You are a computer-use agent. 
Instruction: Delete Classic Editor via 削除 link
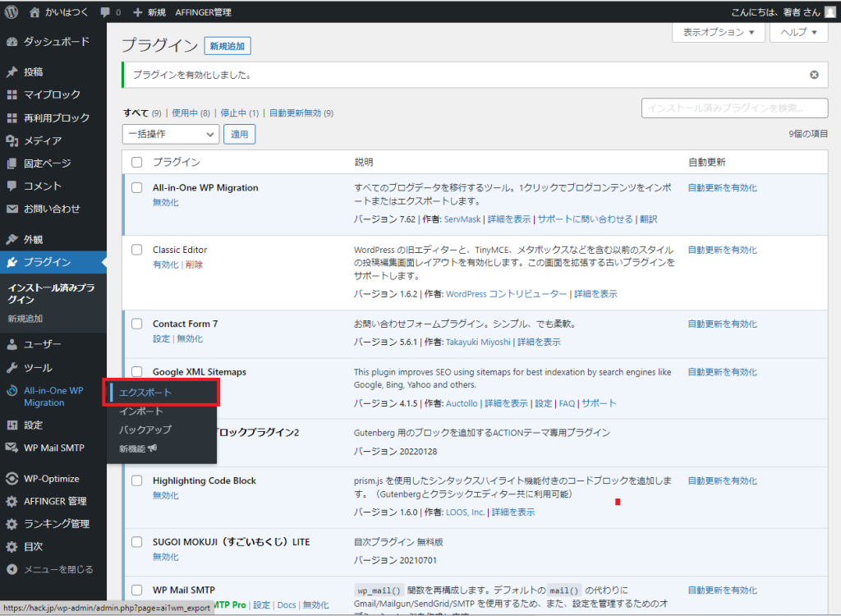click(x=194, y=264)
